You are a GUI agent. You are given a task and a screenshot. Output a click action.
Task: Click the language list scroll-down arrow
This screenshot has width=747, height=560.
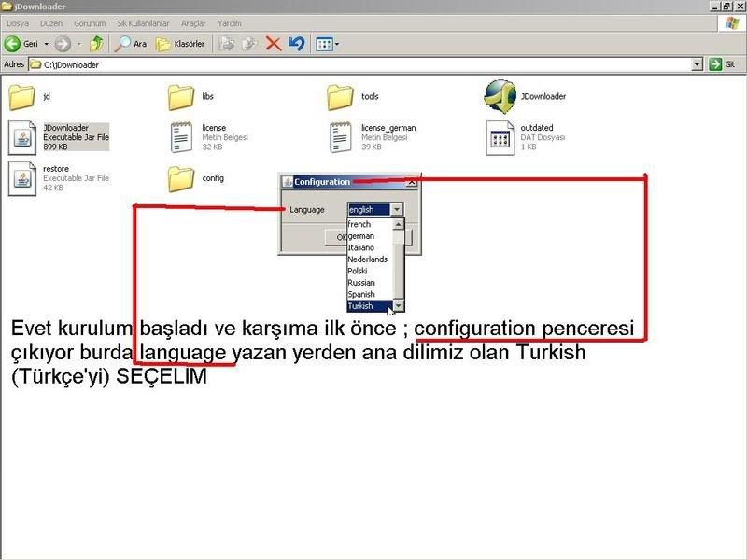point(399,306)
